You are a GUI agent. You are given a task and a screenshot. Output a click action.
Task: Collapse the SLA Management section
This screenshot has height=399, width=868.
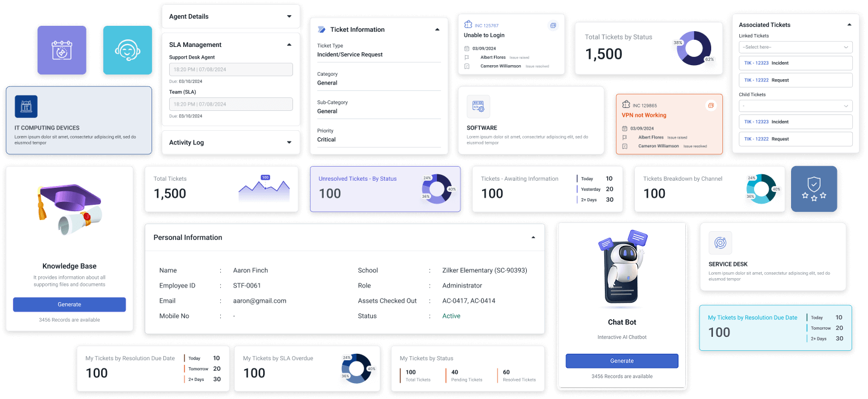pyautogui.click(x=289, y=45)
